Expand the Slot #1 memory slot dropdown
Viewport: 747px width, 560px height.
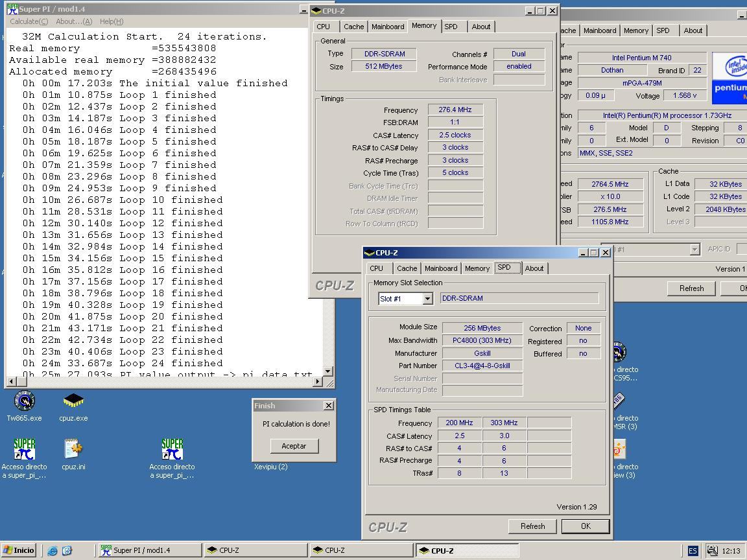click(427, 299)
